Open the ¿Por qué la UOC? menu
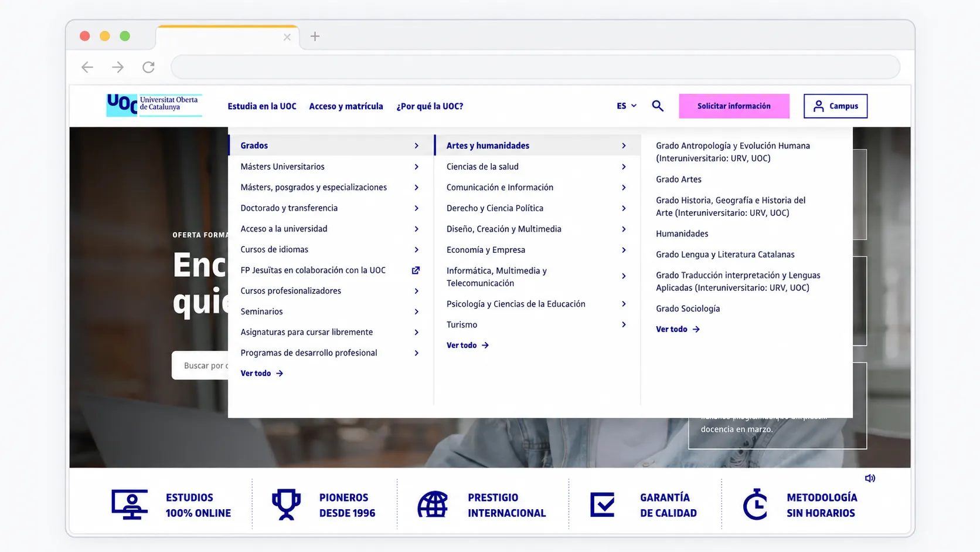 click(x=430, y=106)
